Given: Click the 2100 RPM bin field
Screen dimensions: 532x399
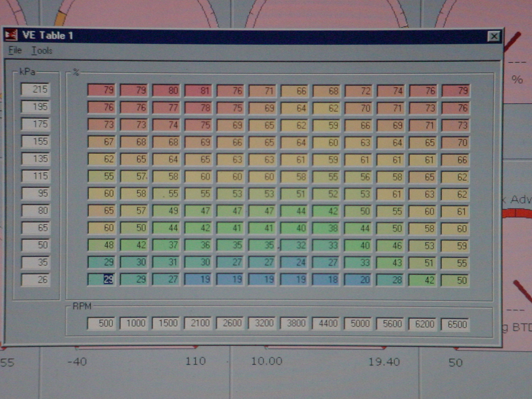Looking at the screenshot, I should tap(198, 323).
